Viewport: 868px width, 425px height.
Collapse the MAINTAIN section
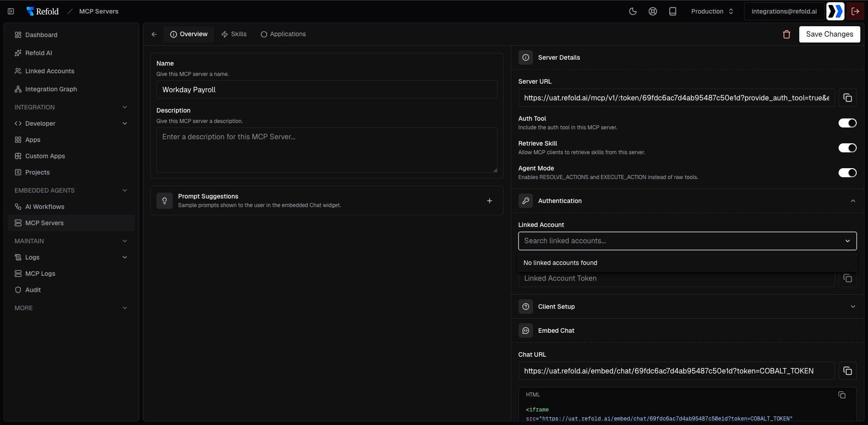click(125, 241)
